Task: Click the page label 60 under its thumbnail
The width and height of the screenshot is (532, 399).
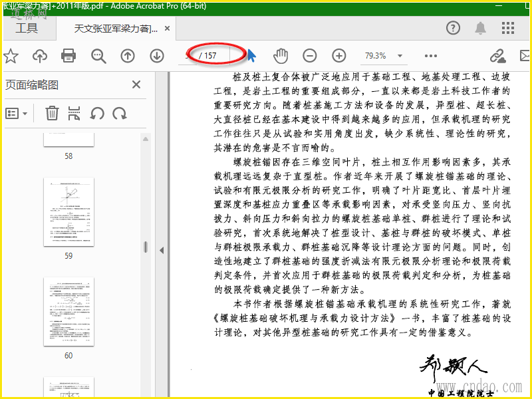Action: pos(68,356)
